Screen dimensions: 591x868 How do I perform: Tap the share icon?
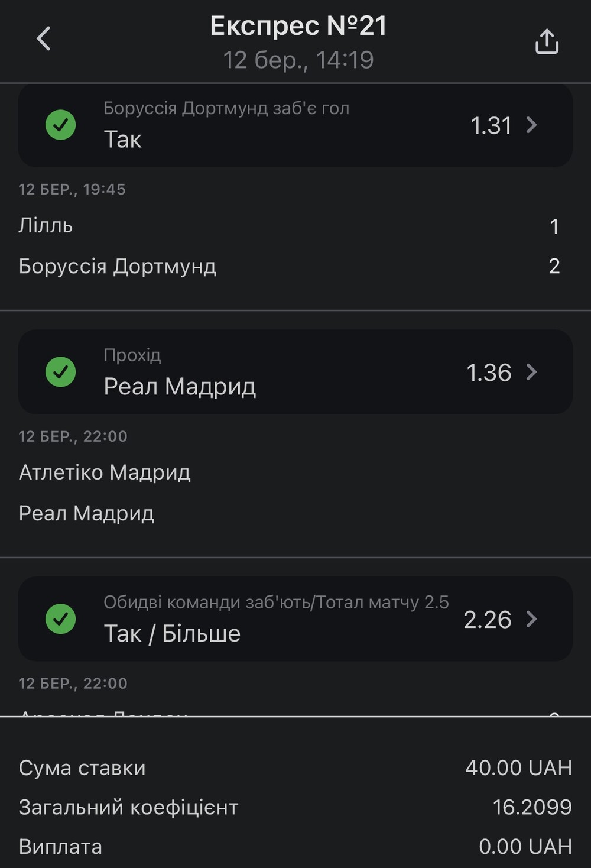(x=547, y=41)
